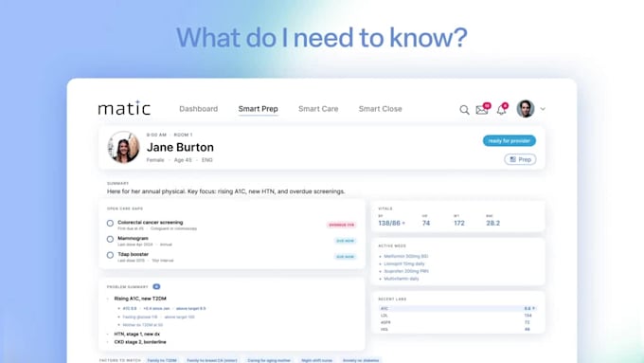Screen dimensions: 644x363
Task: Open the search magnifier icon
Action: point(464,110)
